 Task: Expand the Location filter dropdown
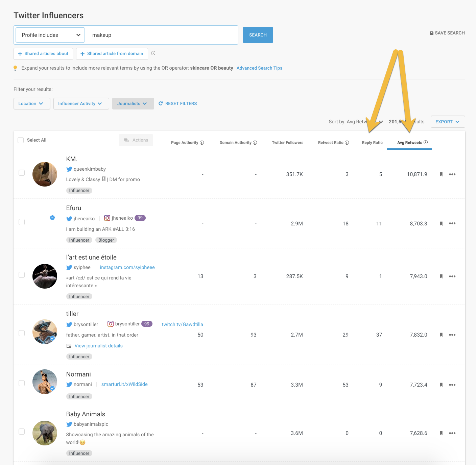[31, 104]
